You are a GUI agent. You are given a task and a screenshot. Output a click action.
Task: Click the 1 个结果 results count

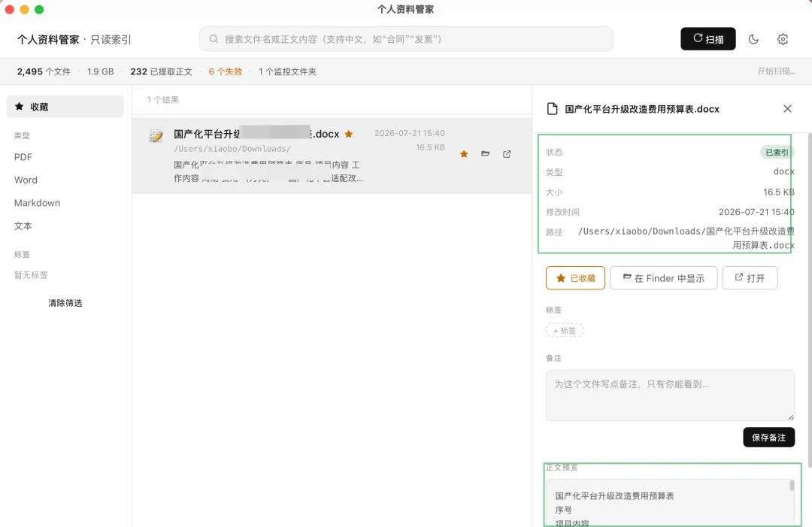tap(162, 99)
